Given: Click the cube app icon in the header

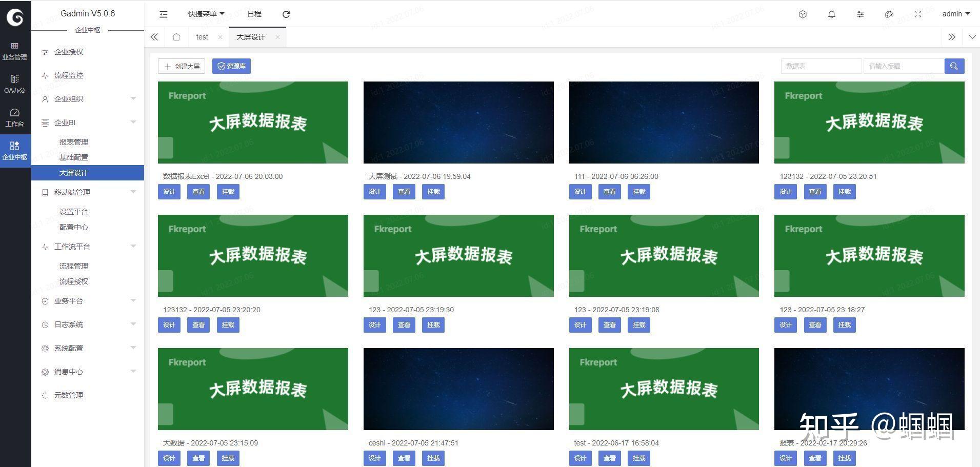Looking at the screenshot, I should [x=803, y=14].
